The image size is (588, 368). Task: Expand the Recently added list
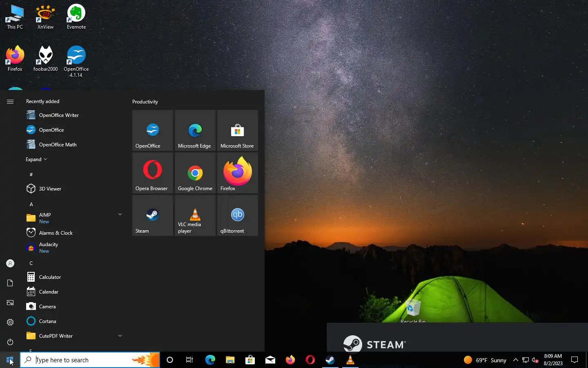[x=36, y=159]
